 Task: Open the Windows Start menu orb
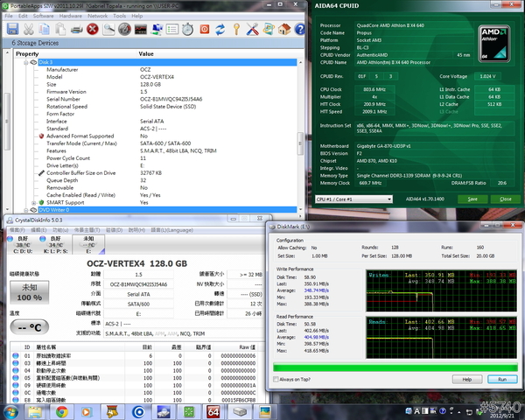(12, 410)
